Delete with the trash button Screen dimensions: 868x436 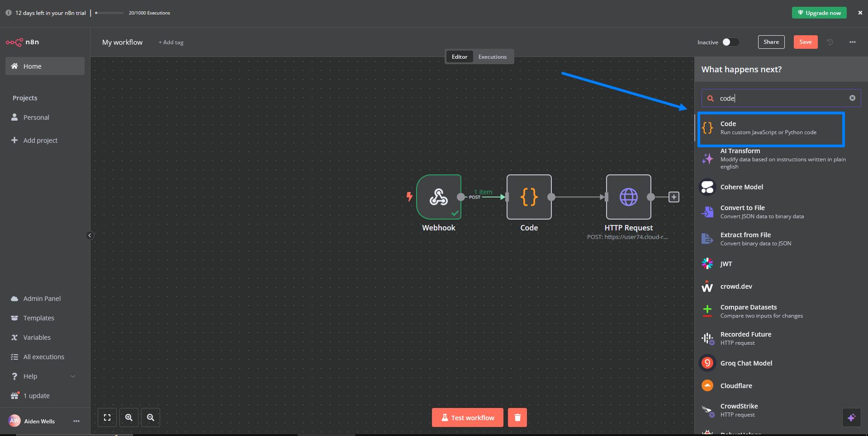click(x=517, y=417)
